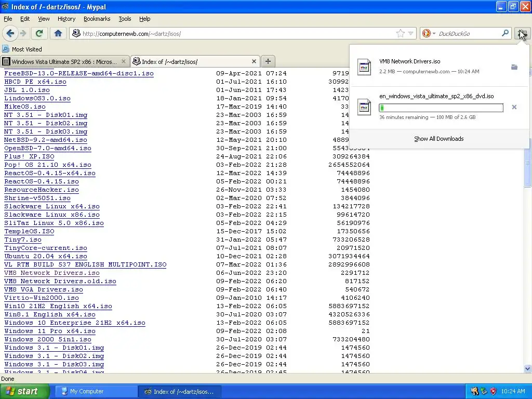
Task: Select the date 07-Mar-2022 01:36 text
Action: (251, 264)
